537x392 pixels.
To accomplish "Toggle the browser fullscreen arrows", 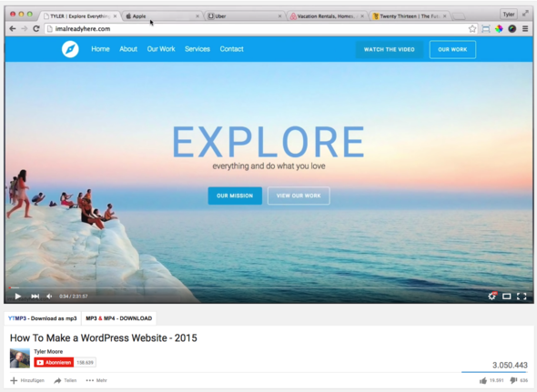I will [x=525, y=14].
